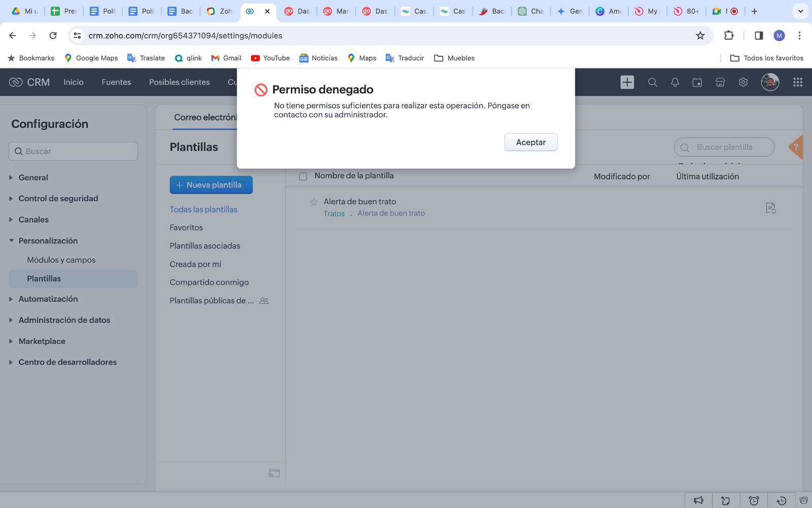Expand the General settings section
This screenshot has height=508, width=812.
pos(33,178)
